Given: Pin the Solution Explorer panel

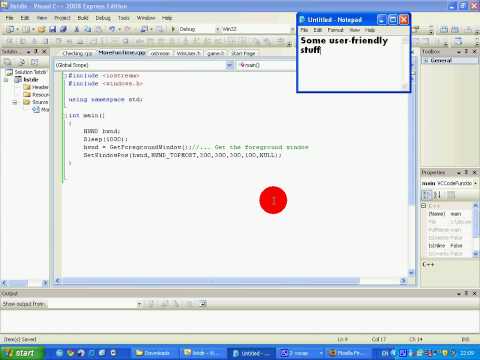Looking at the screenshot, I should point(36,51).
